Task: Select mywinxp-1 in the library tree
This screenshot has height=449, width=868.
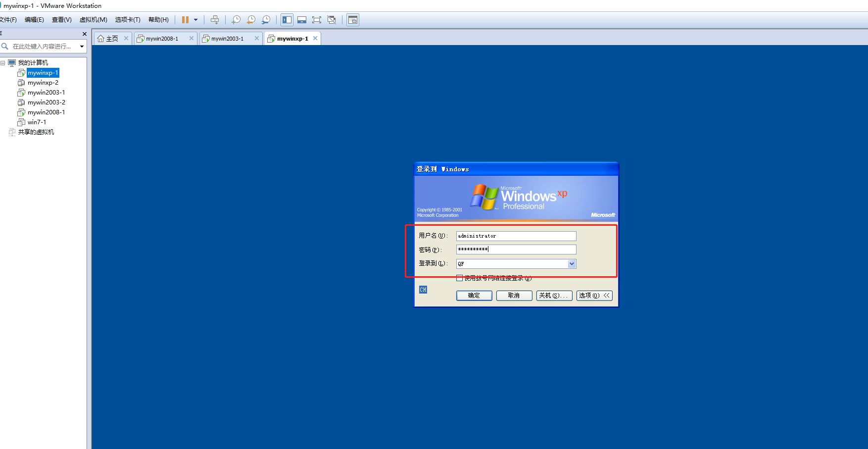Action: tap(43, 73)
